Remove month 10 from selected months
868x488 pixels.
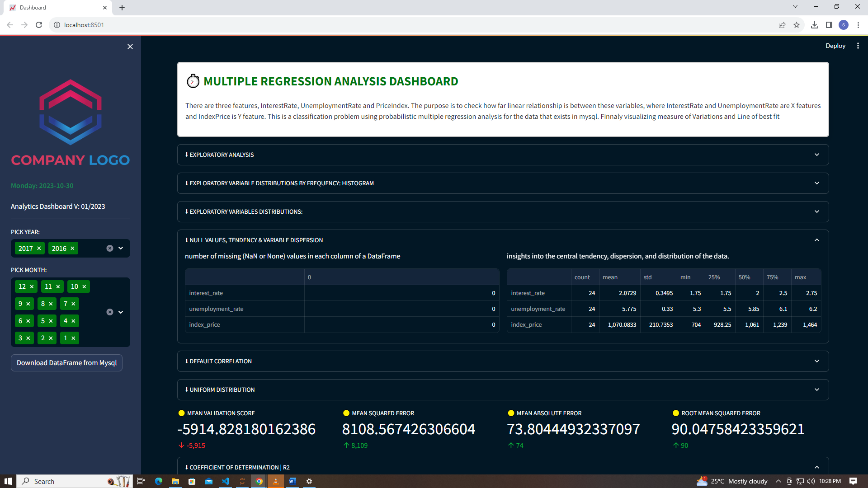click(85, 286)
